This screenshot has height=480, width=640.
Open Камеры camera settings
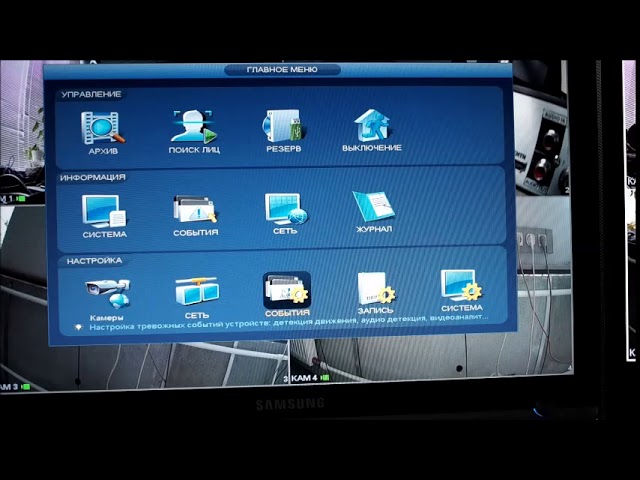(106, 293)
